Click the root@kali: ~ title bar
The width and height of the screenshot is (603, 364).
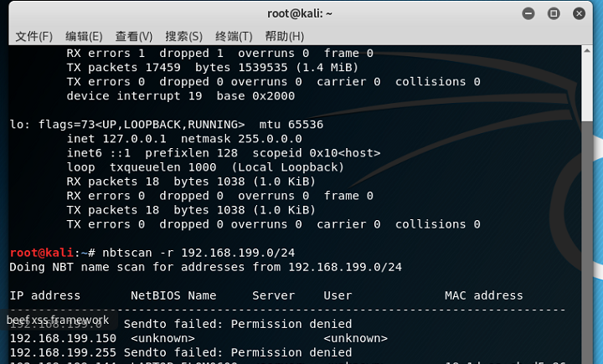click(x=300, y=14)
